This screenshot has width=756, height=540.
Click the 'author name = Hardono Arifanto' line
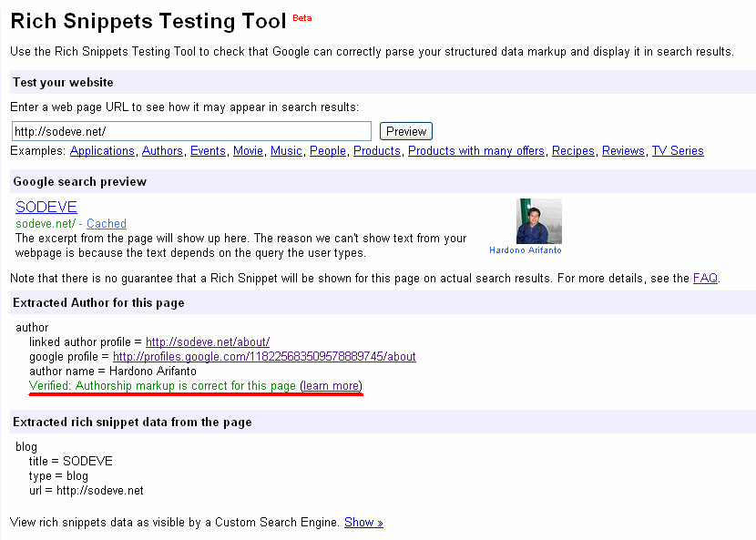tap(113, 371)
